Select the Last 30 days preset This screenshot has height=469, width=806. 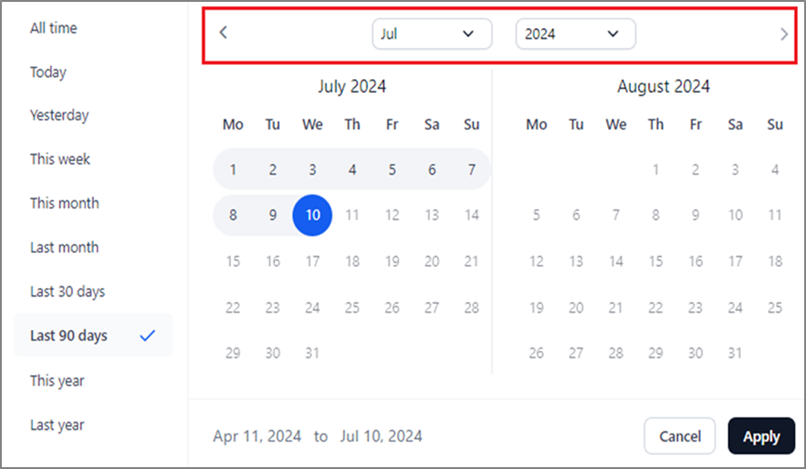pyautogui.click(x=67, y=292)
